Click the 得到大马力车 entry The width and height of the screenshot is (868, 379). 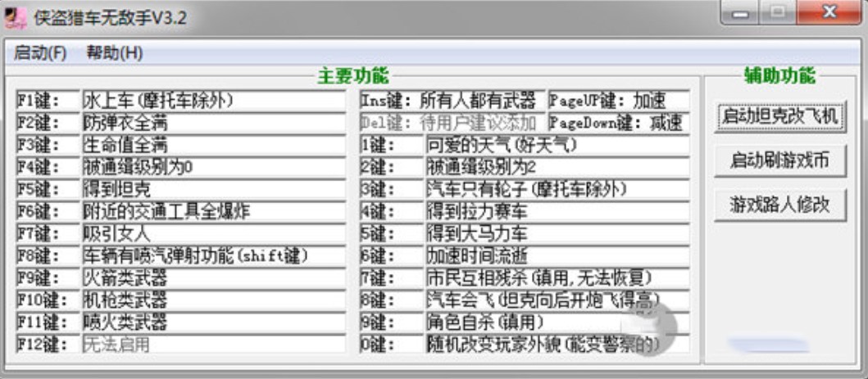tap(557, 233)
